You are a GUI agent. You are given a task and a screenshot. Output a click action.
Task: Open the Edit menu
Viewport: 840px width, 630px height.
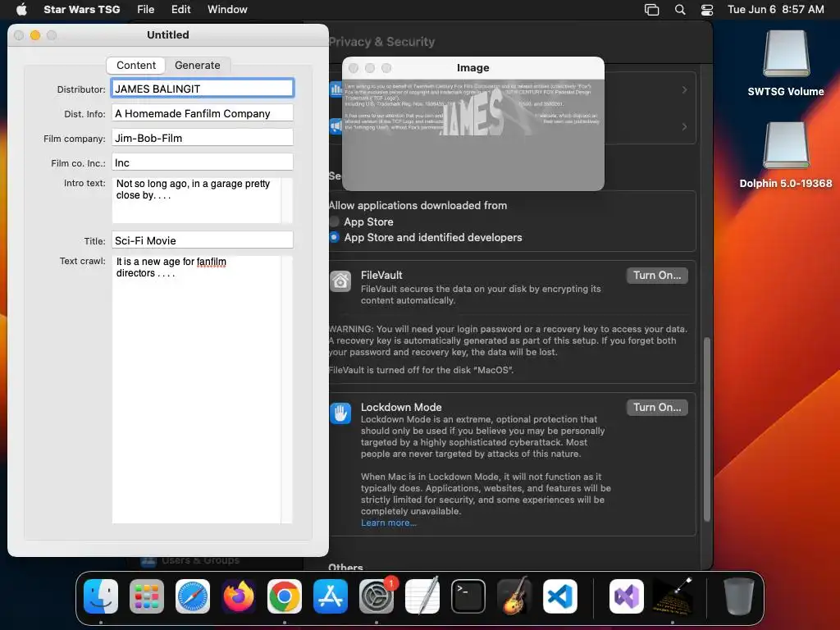(180, 9)
